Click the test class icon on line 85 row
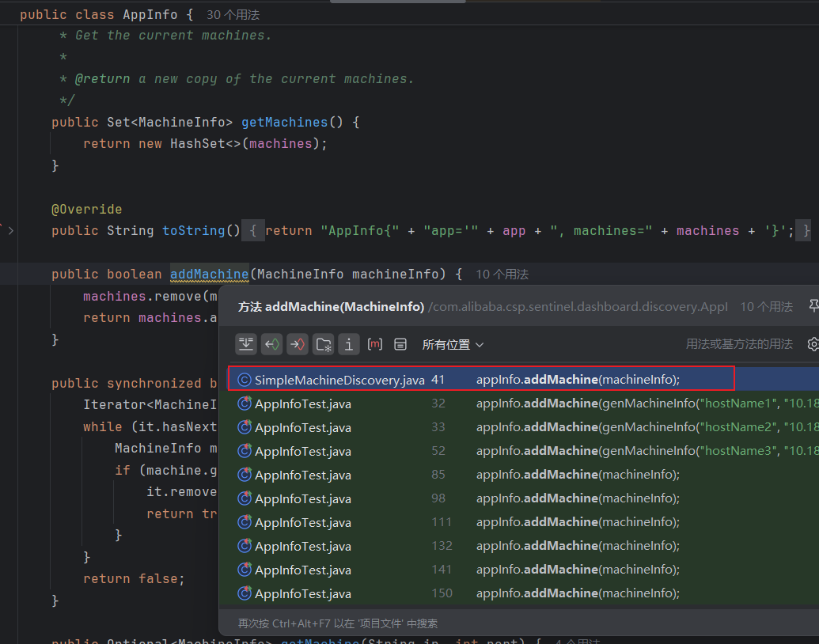This screenshot has width=819, height=644. [x=245, y=475]
